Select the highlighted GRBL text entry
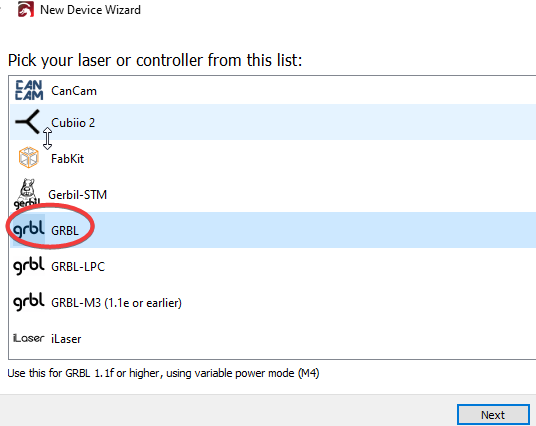Viewport: 536px width, 426px height. click(65, 230)
